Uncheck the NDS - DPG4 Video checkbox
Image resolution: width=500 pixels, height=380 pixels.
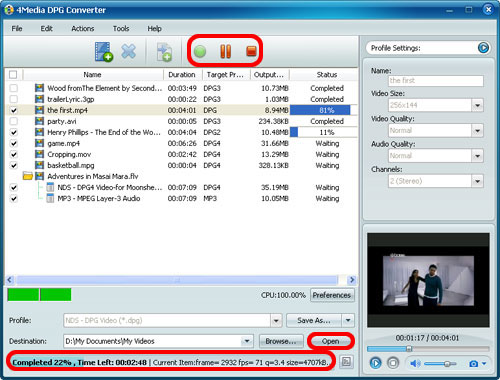point(13,187)
